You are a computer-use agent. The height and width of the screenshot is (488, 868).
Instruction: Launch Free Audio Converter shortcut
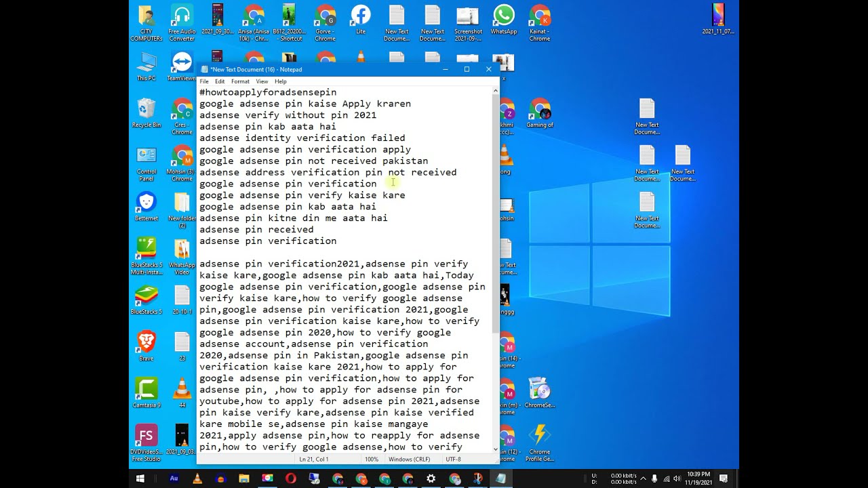click(x=182, y=23)
